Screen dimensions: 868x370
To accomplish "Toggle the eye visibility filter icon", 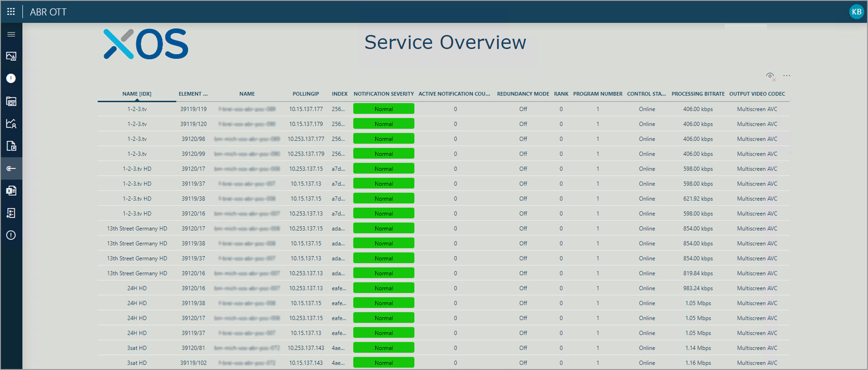I will click(771, 76).
